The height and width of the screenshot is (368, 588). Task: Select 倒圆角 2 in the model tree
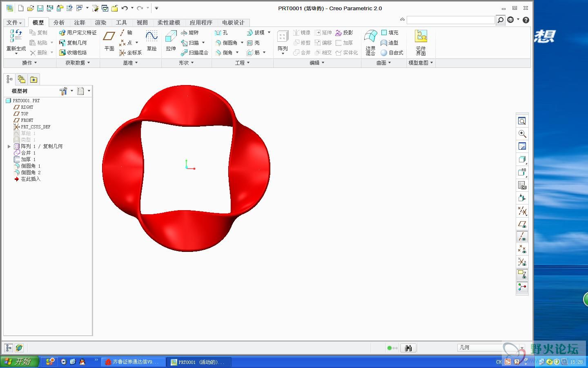[27, 173]
